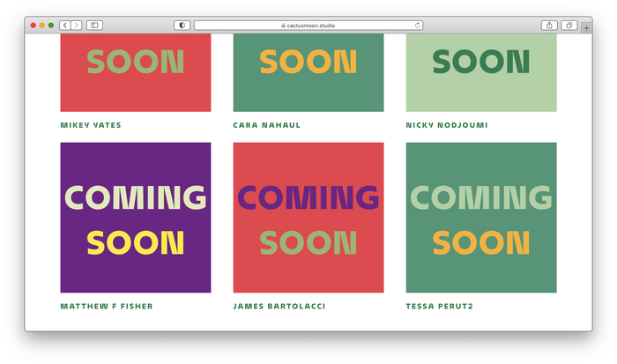Show all tabs overview icon
This screenshot has width=617, height=364.
(x=569, y=26)
